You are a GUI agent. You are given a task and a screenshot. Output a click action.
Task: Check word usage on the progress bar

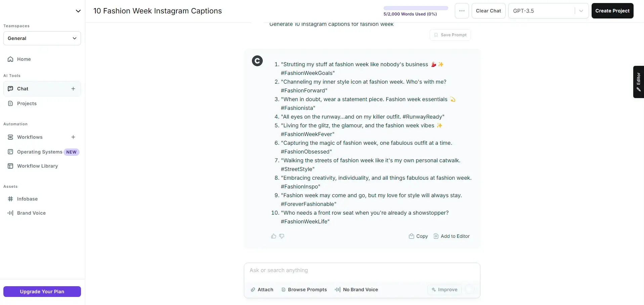415,8
